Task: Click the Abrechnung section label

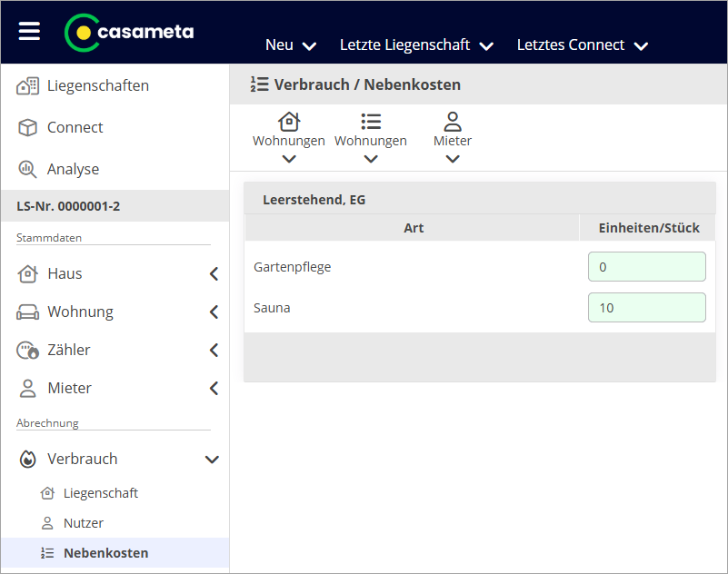Action: (x=47, y=423)
